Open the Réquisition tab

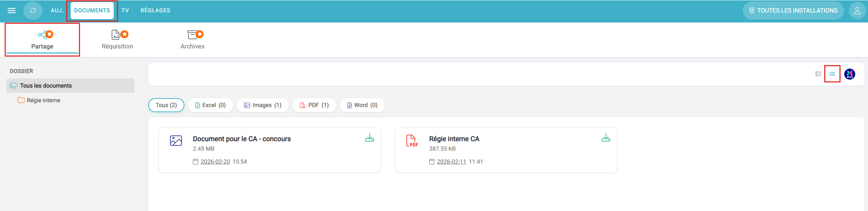(x=117, y=40)
